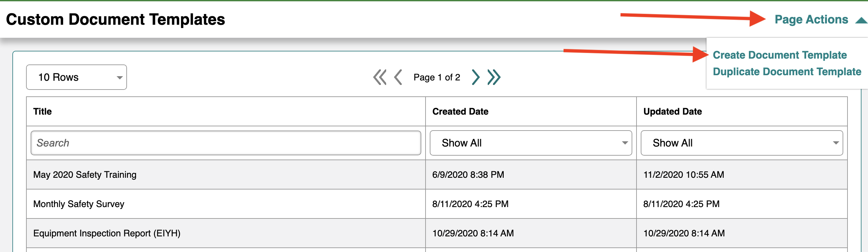Click updated date 11/2/2020 10:55 AM
This screenshot has width=868, height=252.
684,175
